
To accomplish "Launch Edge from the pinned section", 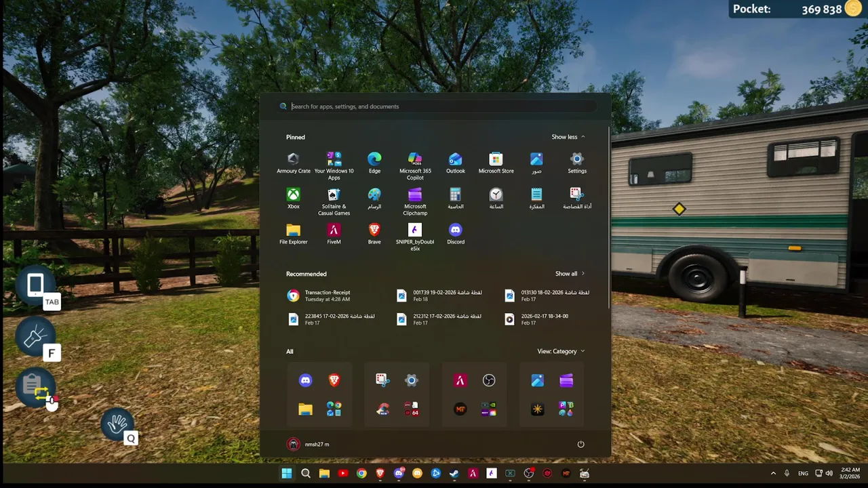I will (374, 163).
